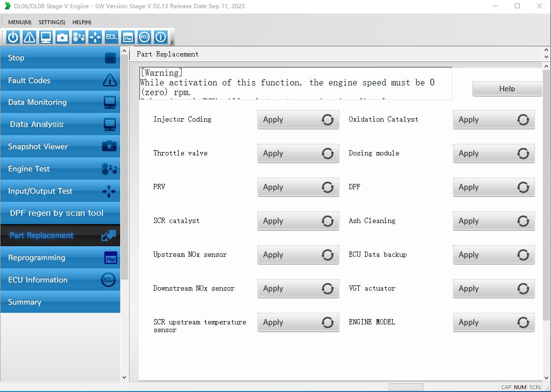Image resolution: width=551 pixels, height=392 pixels.
Task: Click the EOL toolbar icon
Action: click(x=112, y=37)
